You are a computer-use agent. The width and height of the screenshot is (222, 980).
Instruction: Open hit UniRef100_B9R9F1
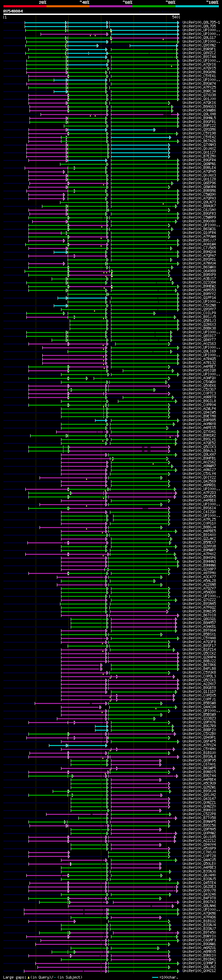tap(199, 49)
